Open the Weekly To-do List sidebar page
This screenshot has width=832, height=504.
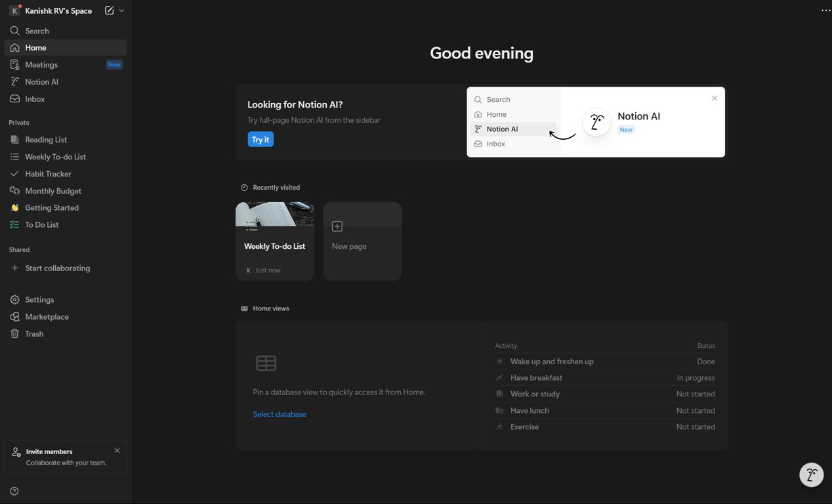pyautogui.click(x=66, y=157)
